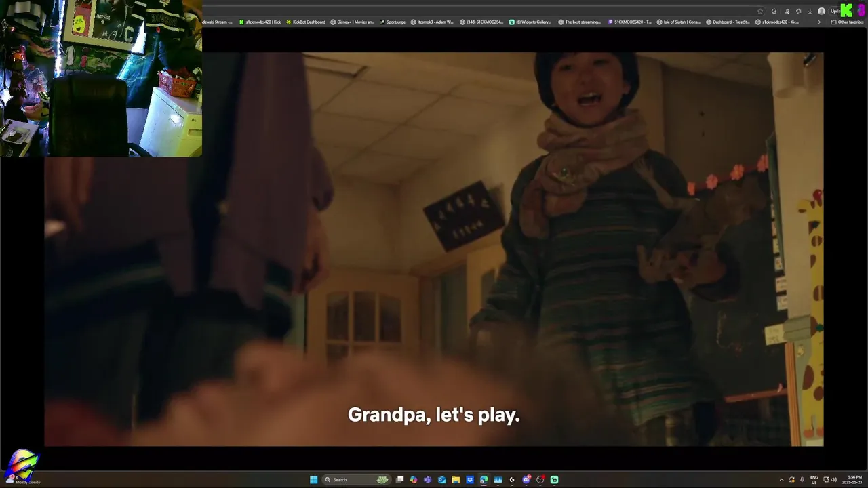868x488 pixels.
Task: Open Outlook from the taskbar
Action: click(x=442, y=480)
